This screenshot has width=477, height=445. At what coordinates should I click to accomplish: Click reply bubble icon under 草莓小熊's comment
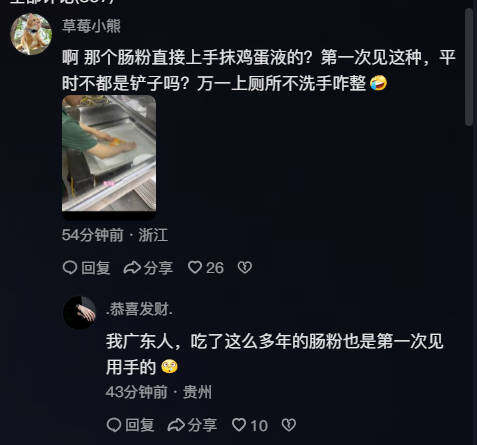pos(70,267)
